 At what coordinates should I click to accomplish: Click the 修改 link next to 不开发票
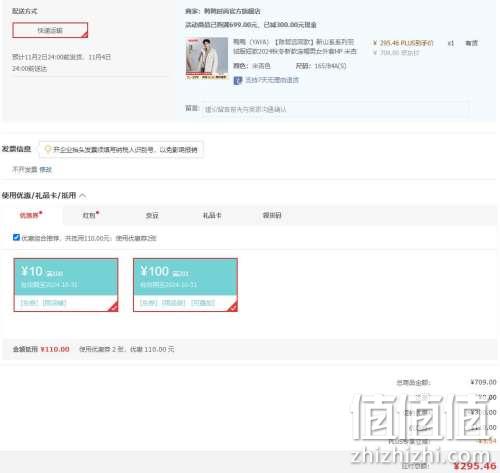pyautogui.click(x=46, y=170)
